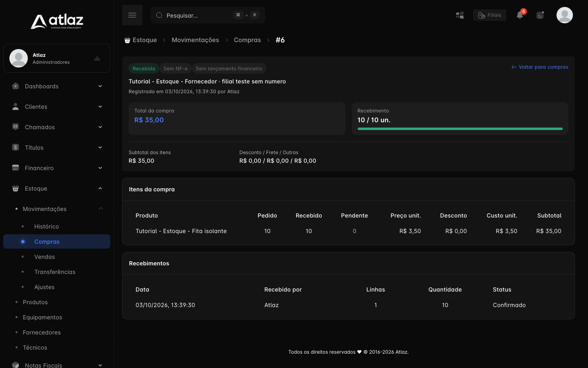The image size is (588, 368).
Task: Open the notifications bell icon
Action: (519, 15)
